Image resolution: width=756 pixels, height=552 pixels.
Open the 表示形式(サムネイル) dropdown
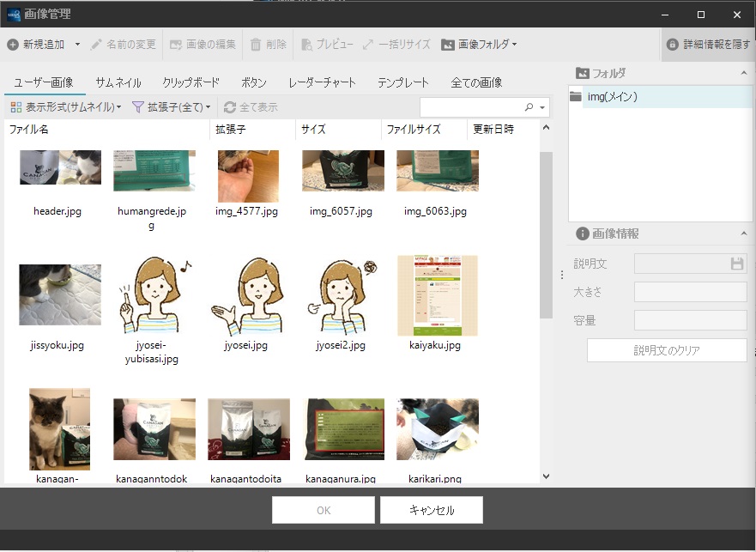(65, 107)
